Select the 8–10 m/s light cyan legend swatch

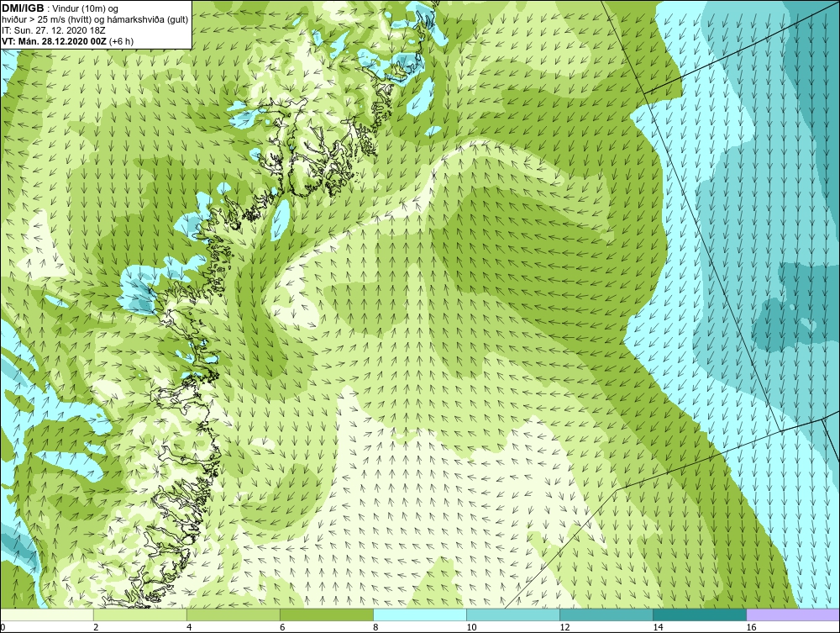click(419, 615)
